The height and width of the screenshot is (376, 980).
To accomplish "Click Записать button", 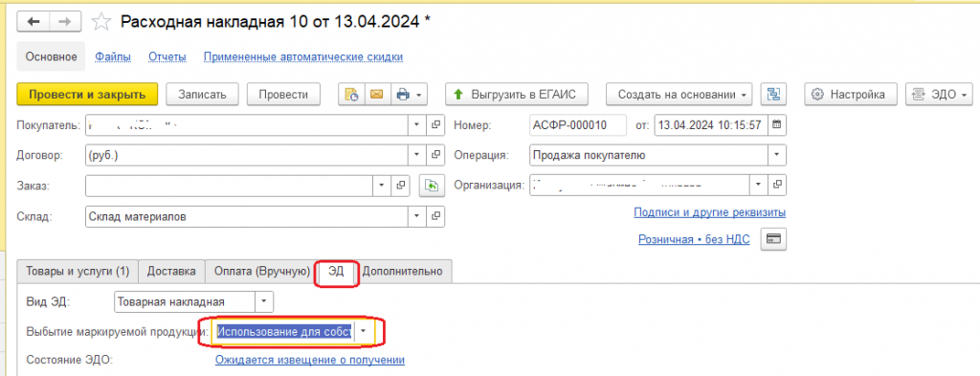I will coord(202,95).
